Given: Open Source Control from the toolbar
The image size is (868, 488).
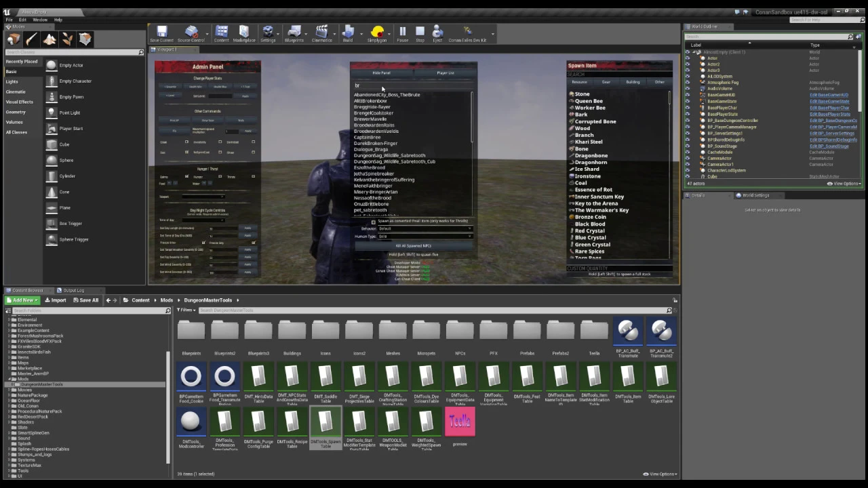Looking at the screenshot, I should pos(191,33).
